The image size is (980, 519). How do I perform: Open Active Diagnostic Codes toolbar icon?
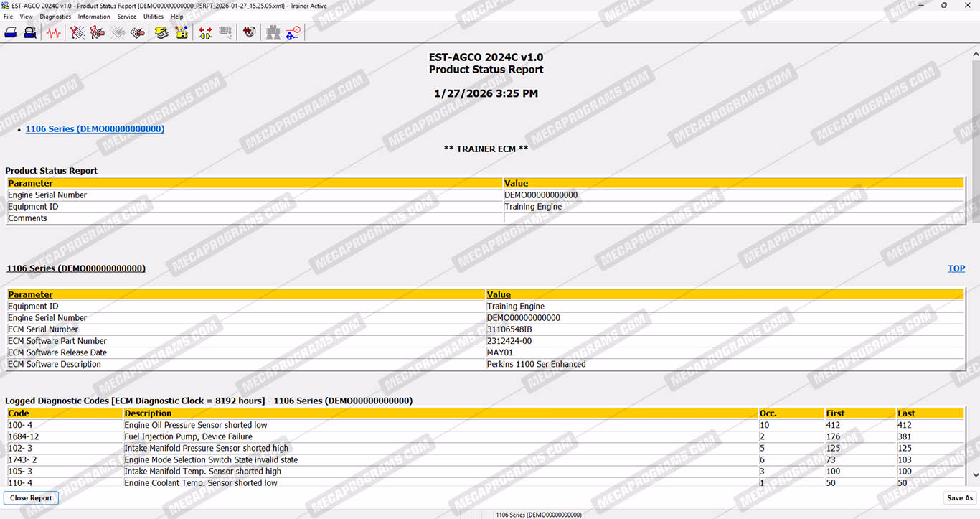pos(77,32)
